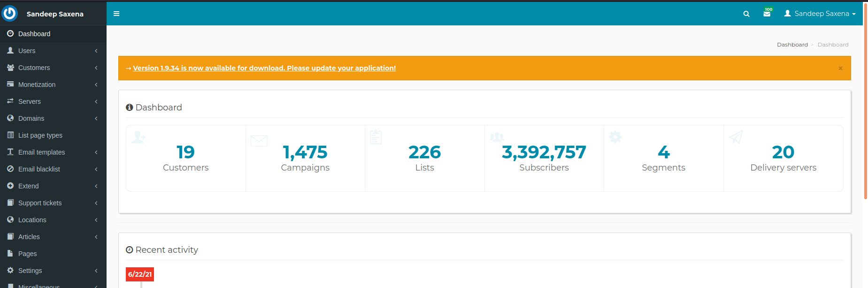Open the 1,475 Campaigns stat card

coord(305,158)
